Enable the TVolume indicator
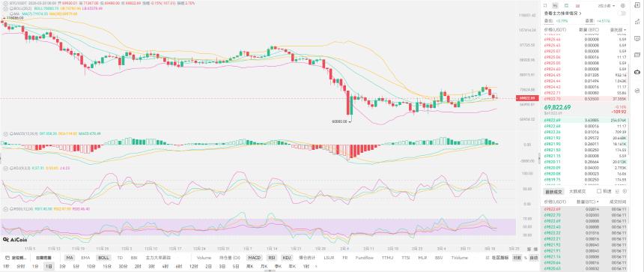 point(460,258)
